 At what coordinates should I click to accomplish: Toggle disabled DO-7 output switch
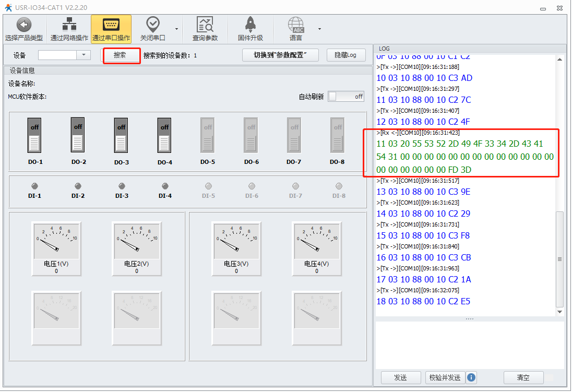click(x=294, y=135)
